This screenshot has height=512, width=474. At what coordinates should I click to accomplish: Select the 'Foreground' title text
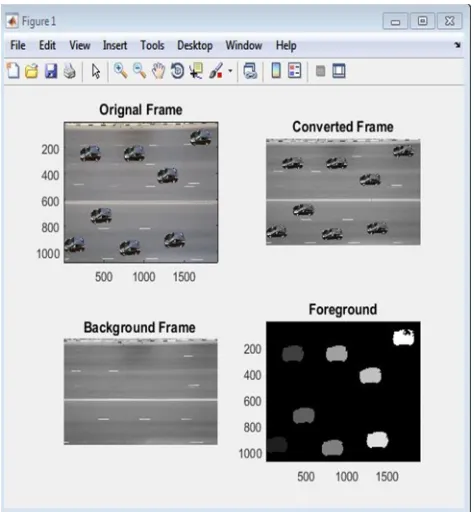[343, 309]
